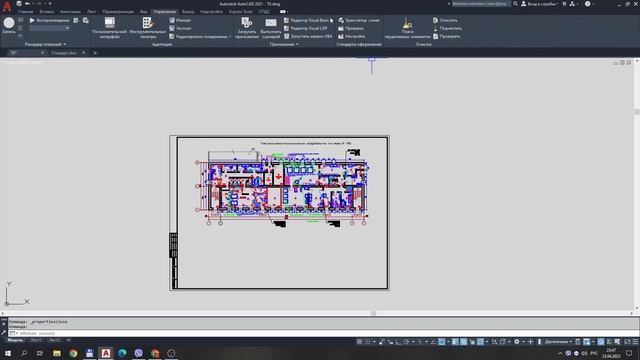Click the search magnifier icon in title bar
The width and height of the screenshot is (640, 360).
(x=516, y=4)
